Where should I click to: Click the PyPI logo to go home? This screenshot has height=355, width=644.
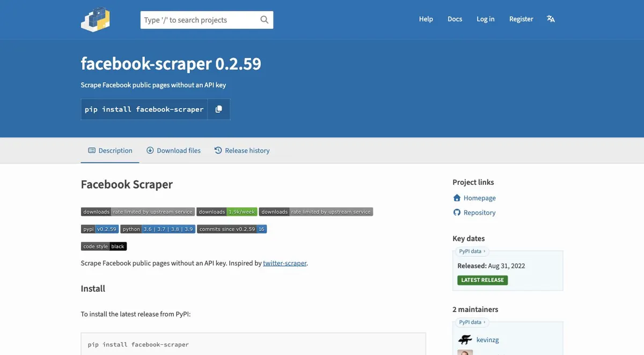[96, 19]
